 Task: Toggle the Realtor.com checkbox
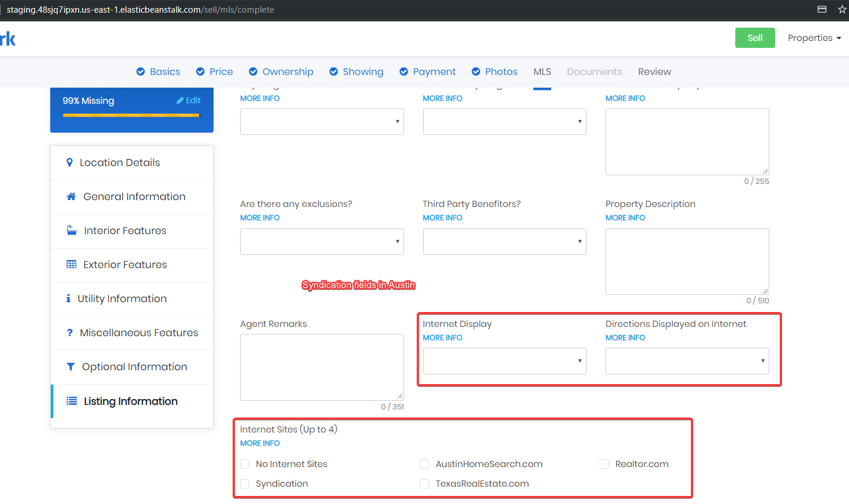pos(604,464)
